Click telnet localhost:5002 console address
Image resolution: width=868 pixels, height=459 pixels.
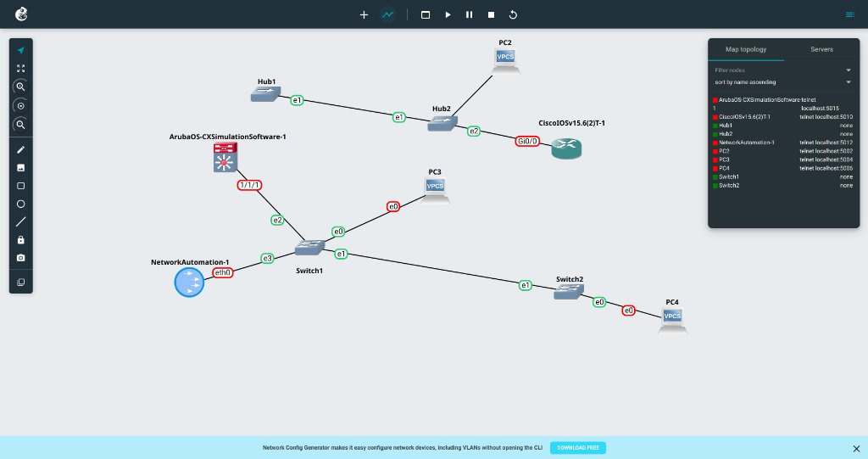(x=826, y=151)
